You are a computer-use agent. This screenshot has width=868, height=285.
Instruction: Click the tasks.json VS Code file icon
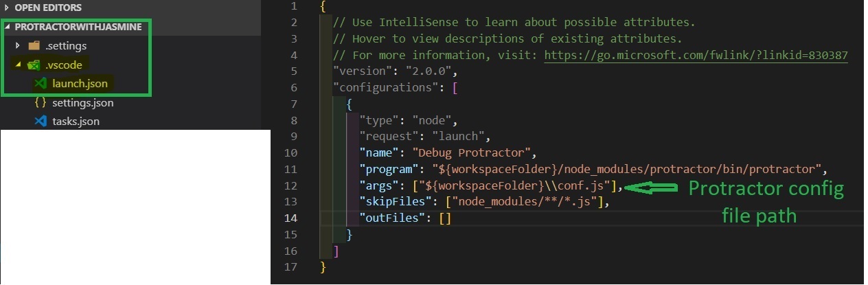click(x=40, y=122)
